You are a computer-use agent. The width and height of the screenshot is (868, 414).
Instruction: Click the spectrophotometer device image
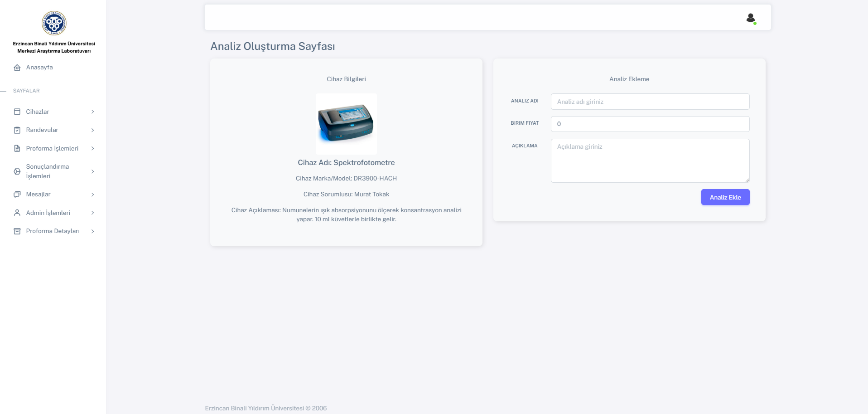point(346,124)
